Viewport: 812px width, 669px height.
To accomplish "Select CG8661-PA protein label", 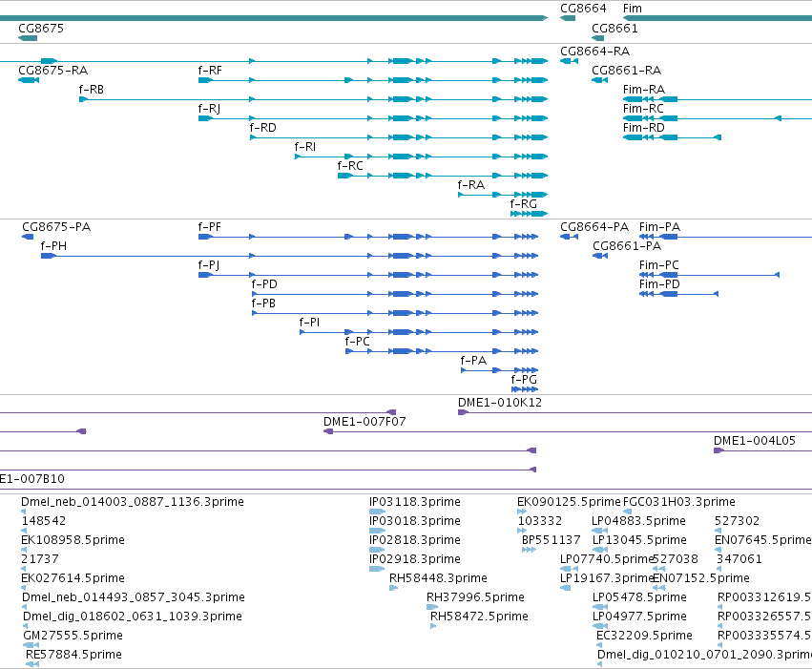I will click(x=627, y=246).
